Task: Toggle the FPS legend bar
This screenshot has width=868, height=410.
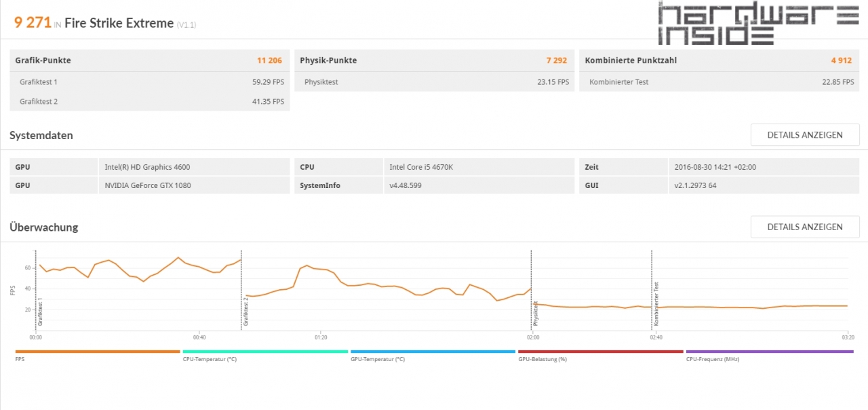Action: (x=97, y=352)
